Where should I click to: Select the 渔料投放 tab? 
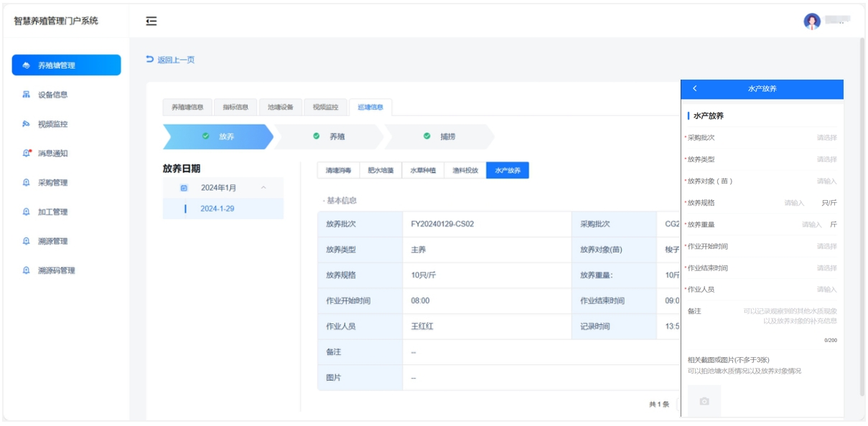tap(465, 171)
